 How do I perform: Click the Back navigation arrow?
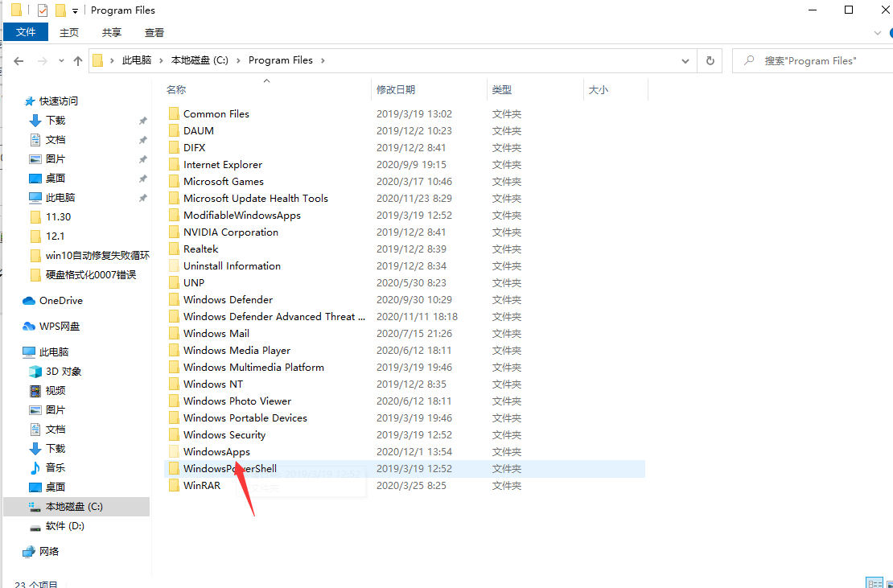[x=19, y=60]
